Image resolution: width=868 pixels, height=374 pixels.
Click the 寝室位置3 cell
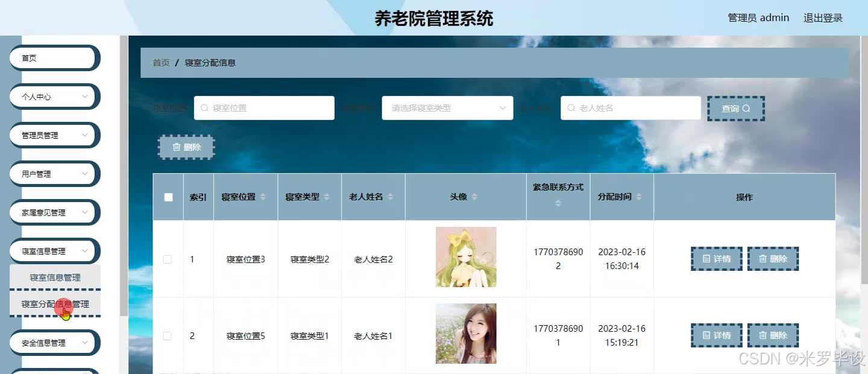point(246,259)
